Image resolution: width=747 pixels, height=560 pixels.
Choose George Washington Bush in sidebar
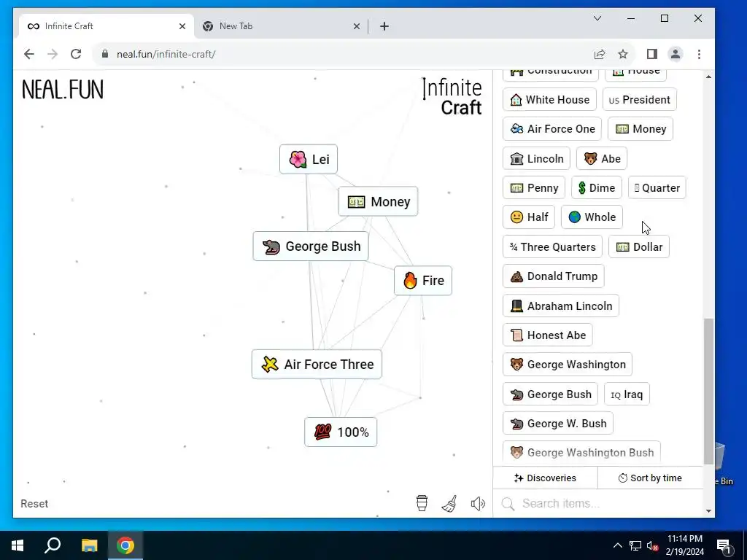(x=581, y=452)
